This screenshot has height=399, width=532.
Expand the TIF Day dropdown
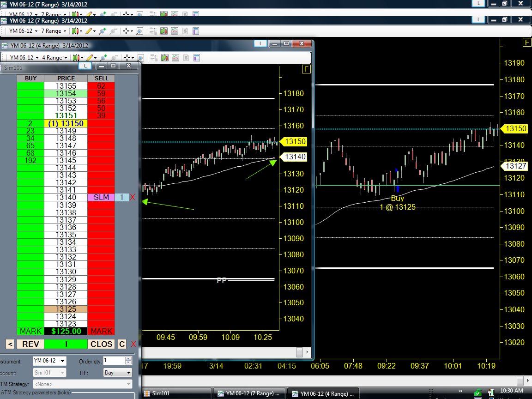pos(128,373)
